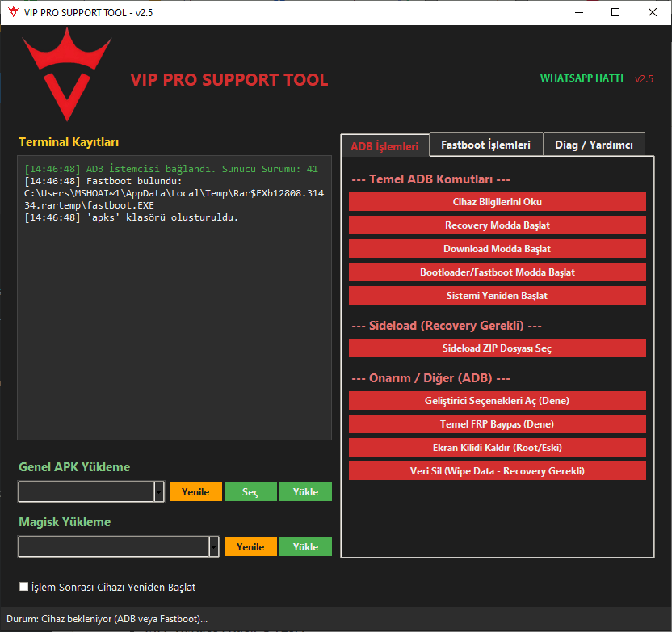
Task: Click Temel FRP Baypas (Dene)
Action: pos(497,423)
